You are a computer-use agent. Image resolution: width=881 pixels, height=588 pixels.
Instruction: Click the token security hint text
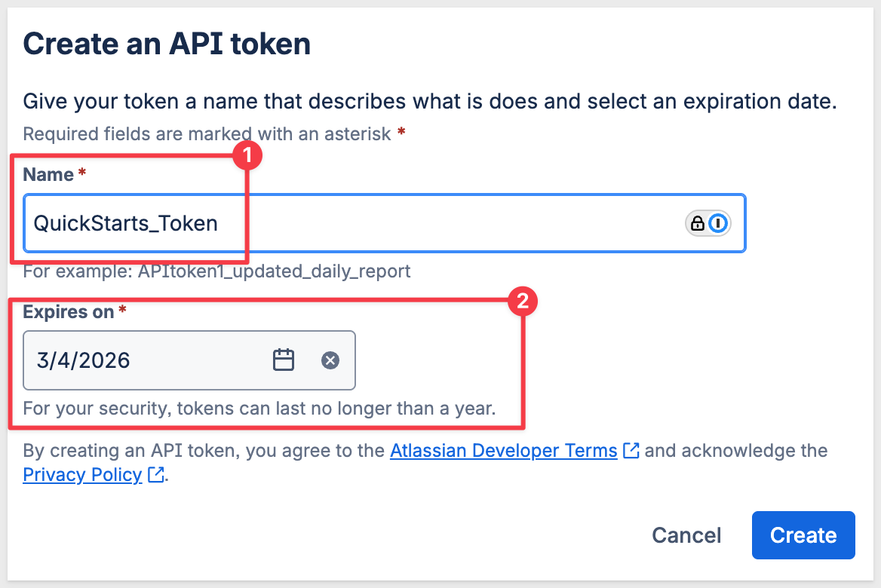tap(259, 409)
